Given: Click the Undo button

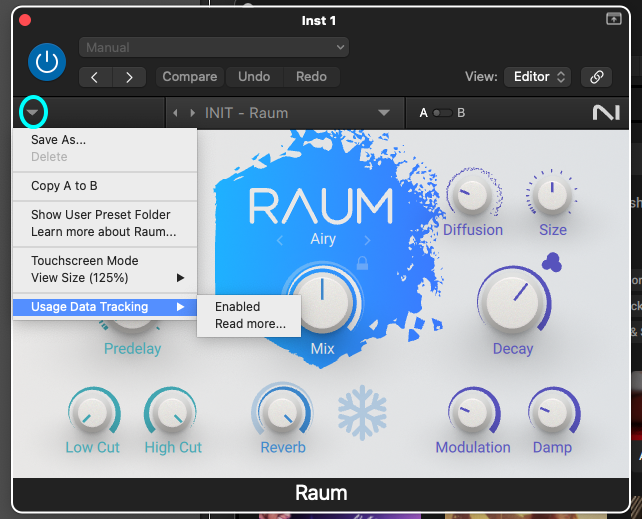Looking at the screenshot, I should tap(254, 77).
